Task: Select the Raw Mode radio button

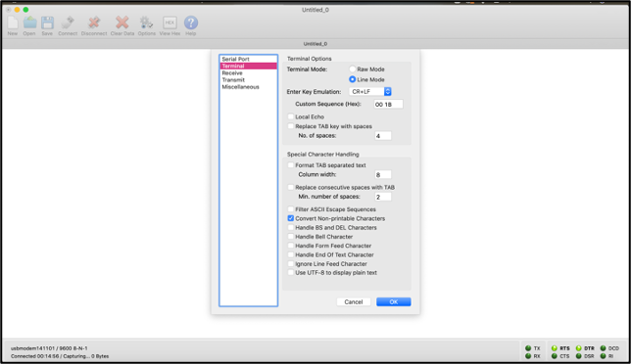Action: click(x=352, y=69)
